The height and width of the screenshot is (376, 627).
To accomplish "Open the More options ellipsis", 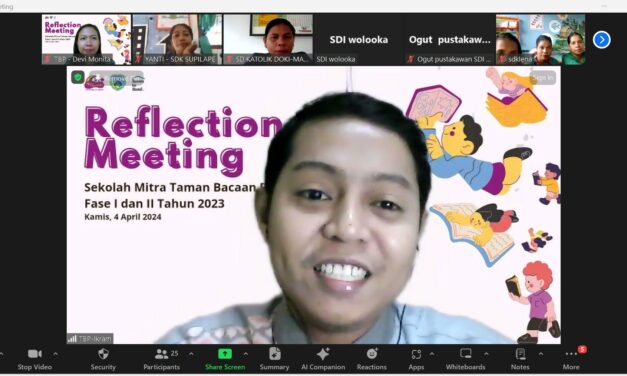I will click(571, 354).
